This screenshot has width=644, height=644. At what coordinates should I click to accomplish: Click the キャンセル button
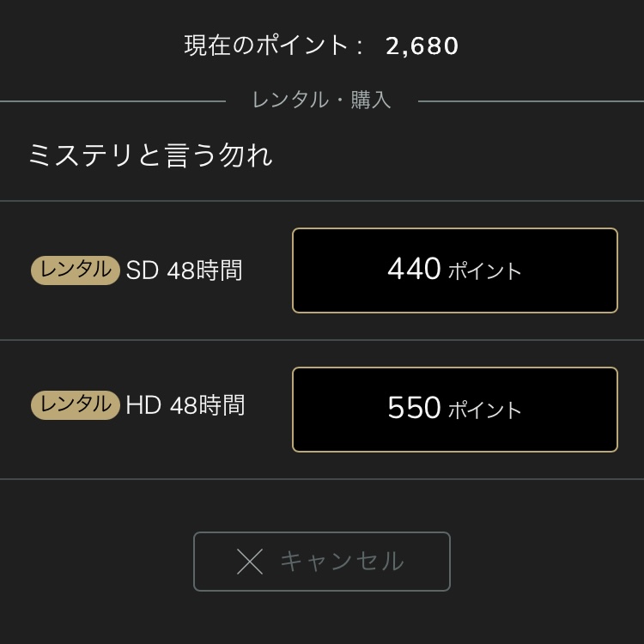coord(322,562)
